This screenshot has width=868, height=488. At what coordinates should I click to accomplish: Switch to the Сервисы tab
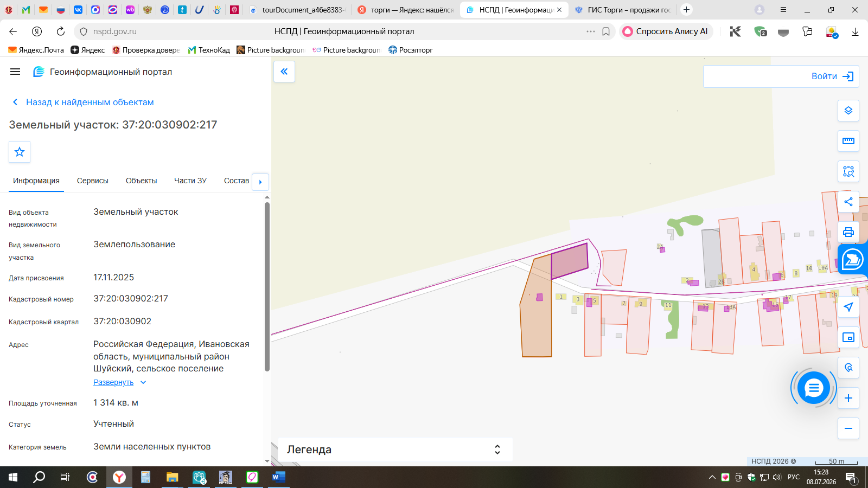coord(93,181)
